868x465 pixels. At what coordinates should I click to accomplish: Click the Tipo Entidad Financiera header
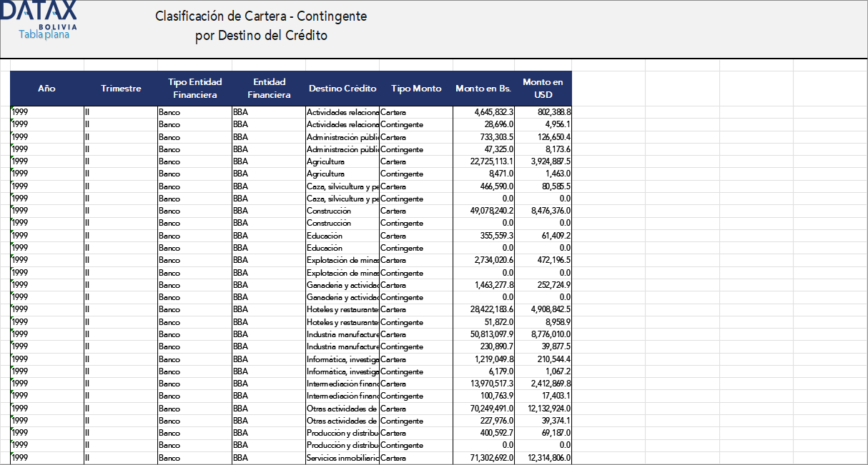(194, 89)
